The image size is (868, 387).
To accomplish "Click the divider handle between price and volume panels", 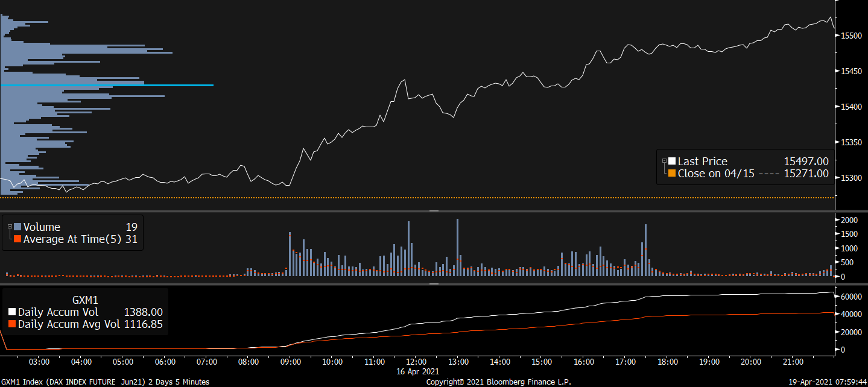I will pos(433,211).
